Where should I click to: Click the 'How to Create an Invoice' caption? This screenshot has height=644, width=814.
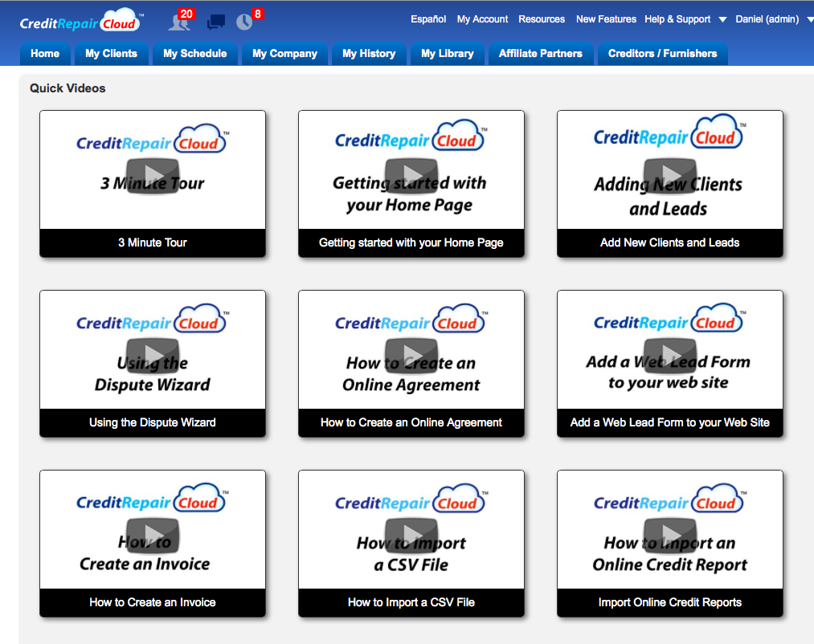pyautogui.click(x=153, y=602)
